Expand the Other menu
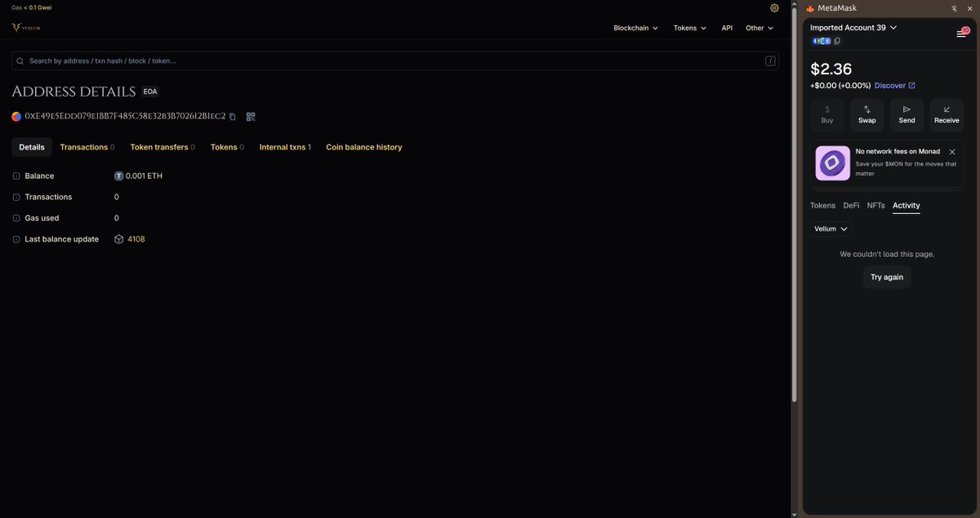Screen dimensions: 980x518 click(x=759, y=28)
